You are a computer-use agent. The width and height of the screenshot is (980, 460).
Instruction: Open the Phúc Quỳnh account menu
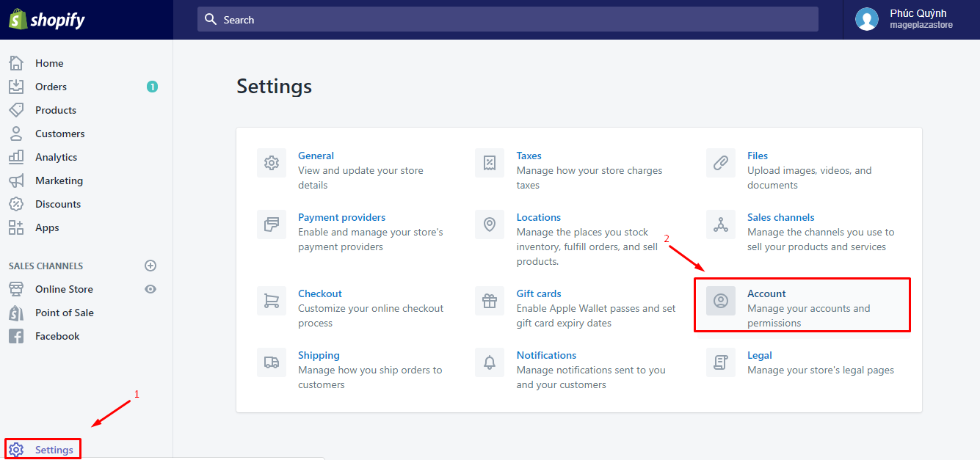[911, 20]
